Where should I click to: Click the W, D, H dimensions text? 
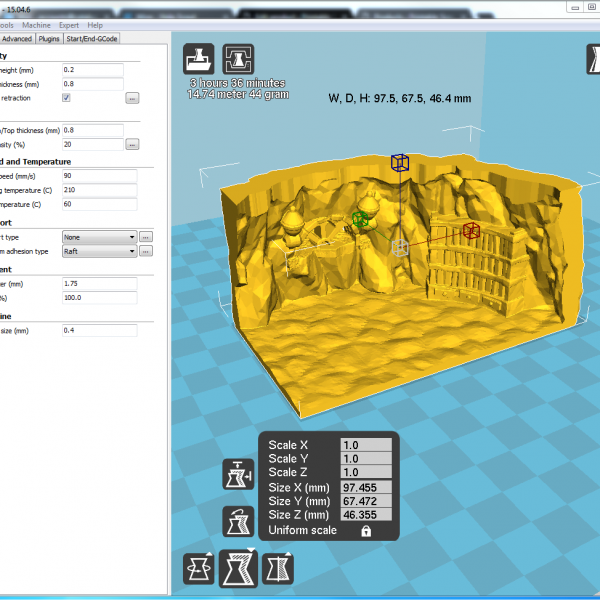tap(399, 99)
